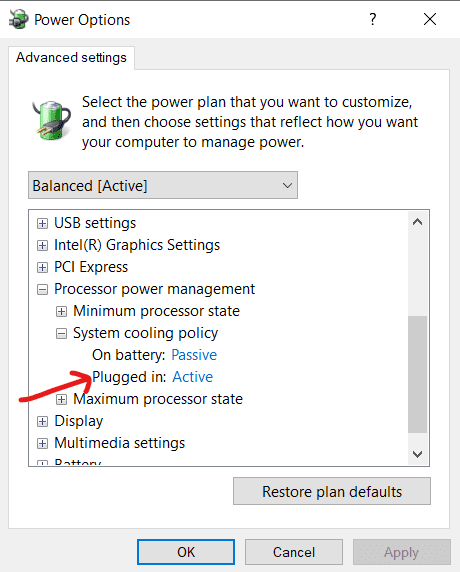Screen dimensions: 460x572
Task: Confirm with the OK button
Action: point(186,552)
